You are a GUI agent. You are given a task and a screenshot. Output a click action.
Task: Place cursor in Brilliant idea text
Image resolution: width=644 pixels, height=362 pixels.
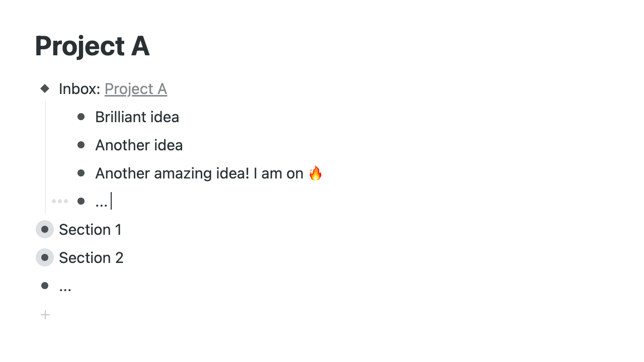click(137, 117)
